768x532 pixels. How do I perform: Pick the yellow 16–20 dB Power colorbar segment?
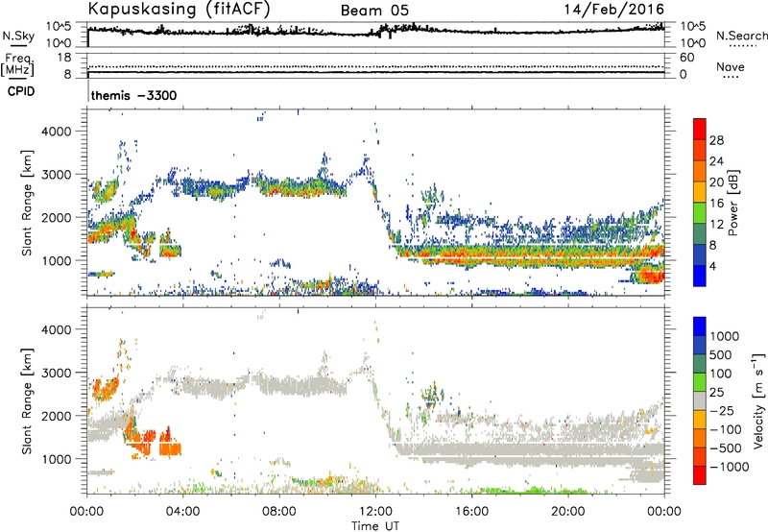click(700, 192)
